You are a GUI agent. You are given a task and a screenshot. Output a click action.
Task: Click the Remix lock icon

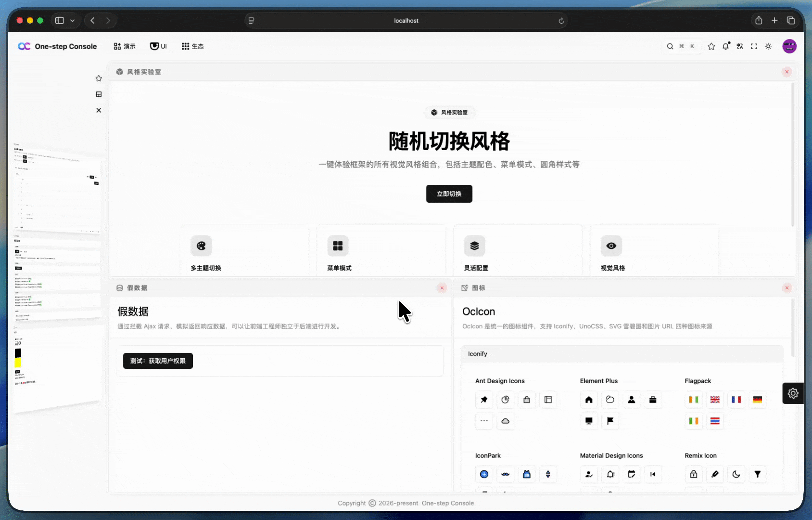click(694, 474)
